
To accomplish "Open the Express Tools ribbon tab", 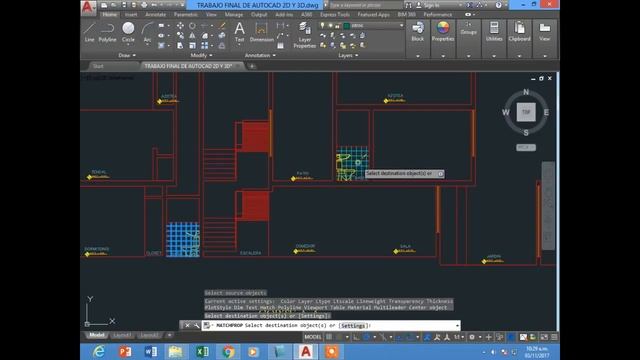I will [335, 14].
